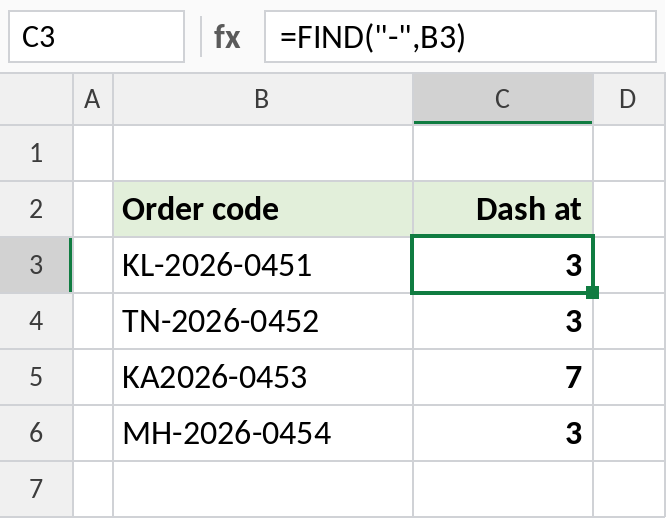666x518 pixels.
Task: Select empty cell C7
Action: tap(503, 489)
